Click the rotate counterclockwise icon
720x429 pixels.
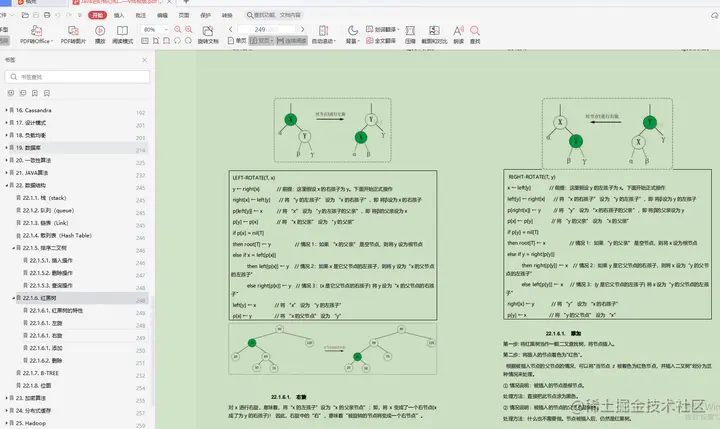[177, 41]
